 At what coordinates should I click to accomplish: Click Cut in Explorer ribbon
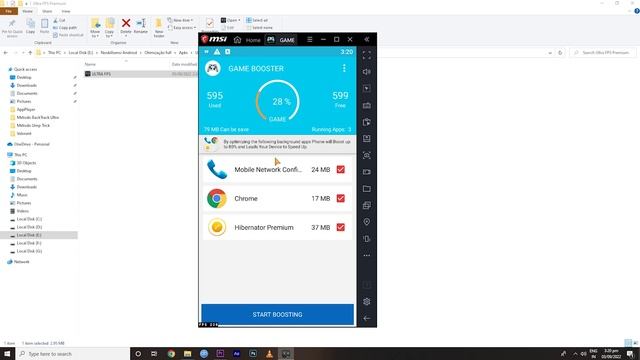click(x=60, y=20)
